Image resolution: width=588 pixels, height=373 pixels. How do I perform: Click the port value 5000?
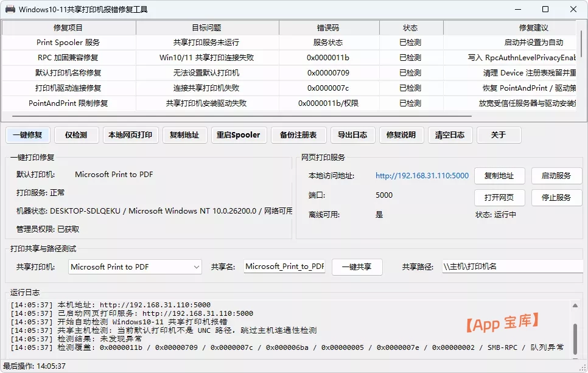(x=384, y=195)
